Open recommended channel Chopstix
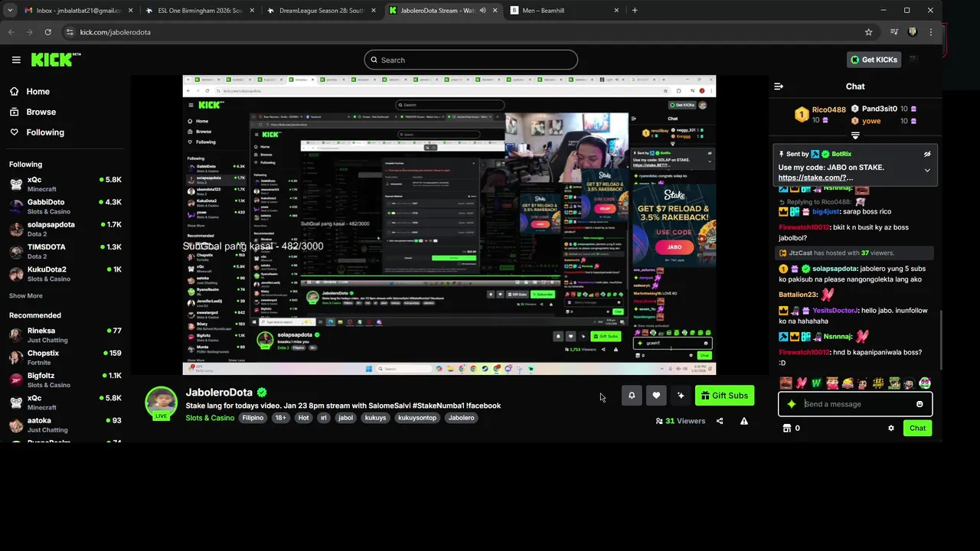This screenshot has width=980, height=551. pos(65,357)
